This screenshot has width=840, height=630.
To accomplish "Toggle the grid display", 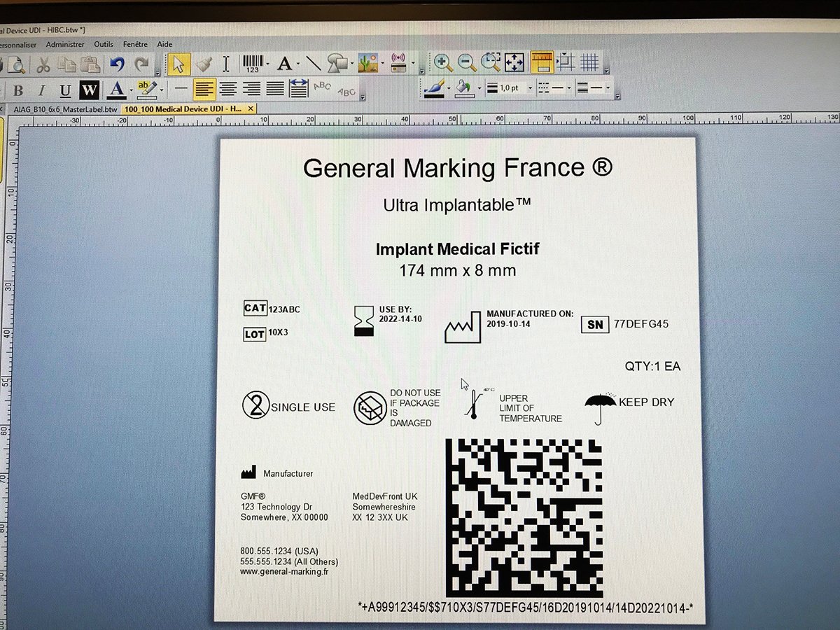I will pyautogui.click(x=590, y=62).
